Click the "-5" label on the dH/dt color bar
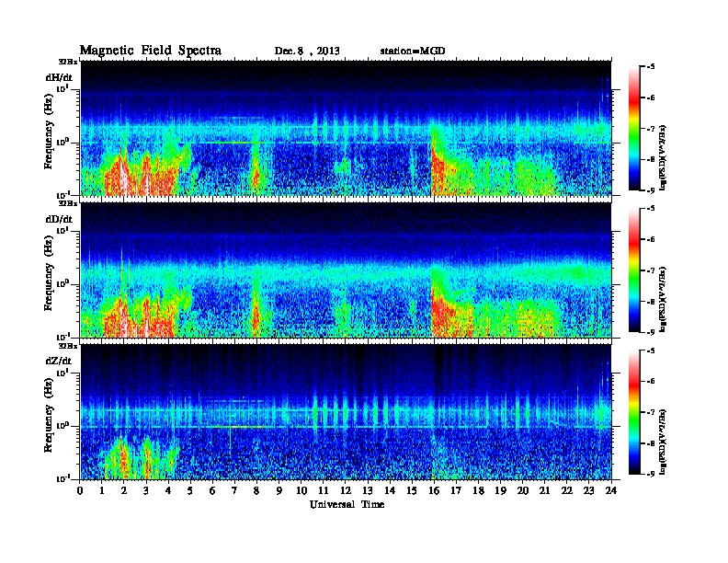 tap(651, 66)
